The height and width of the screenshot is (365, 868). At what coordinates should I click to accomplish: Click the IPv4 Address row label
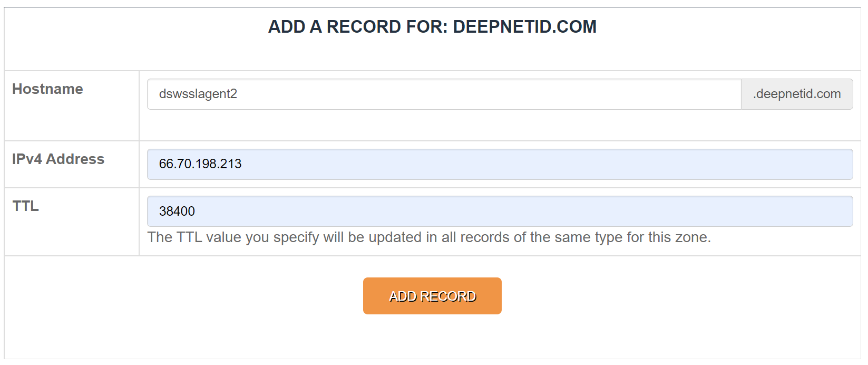click(58, 159)
